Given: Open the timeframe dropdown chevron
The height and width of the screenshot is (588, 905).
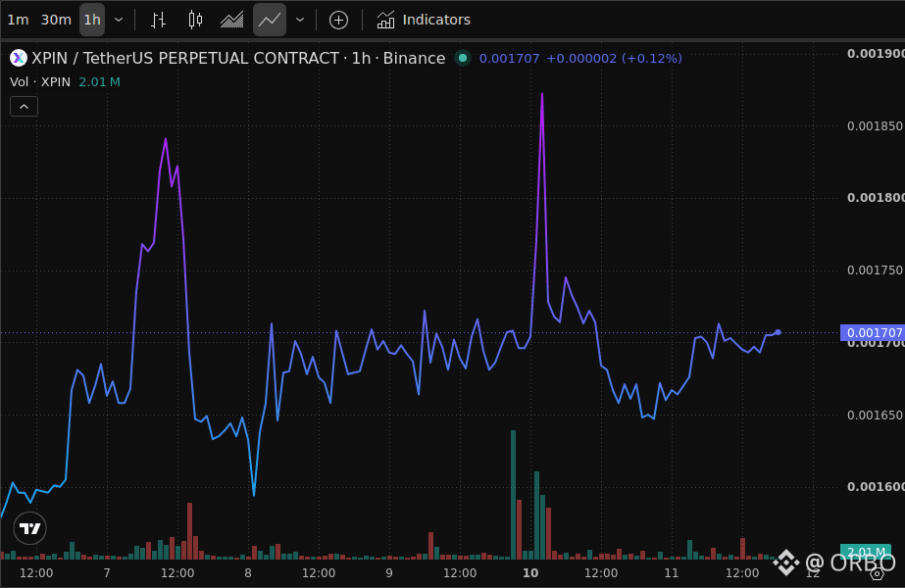Looking at the screenshot, I should click(119, 20).
